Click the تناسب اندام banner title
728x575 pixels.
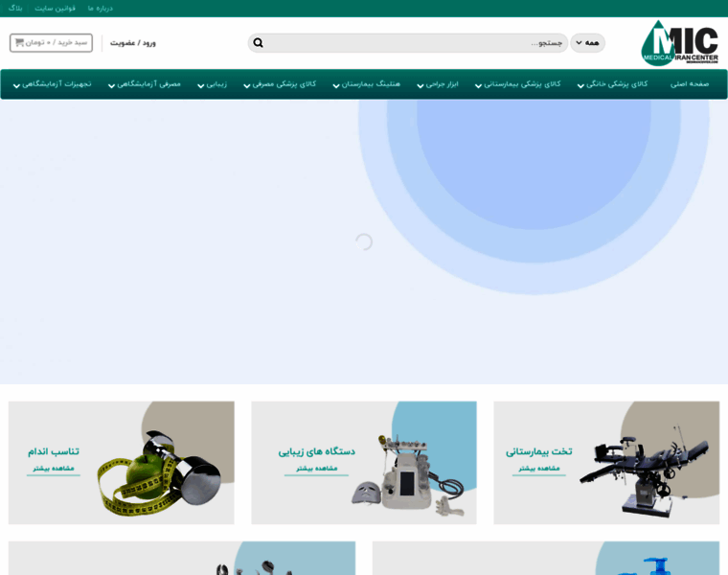click(x=54, y=451)
